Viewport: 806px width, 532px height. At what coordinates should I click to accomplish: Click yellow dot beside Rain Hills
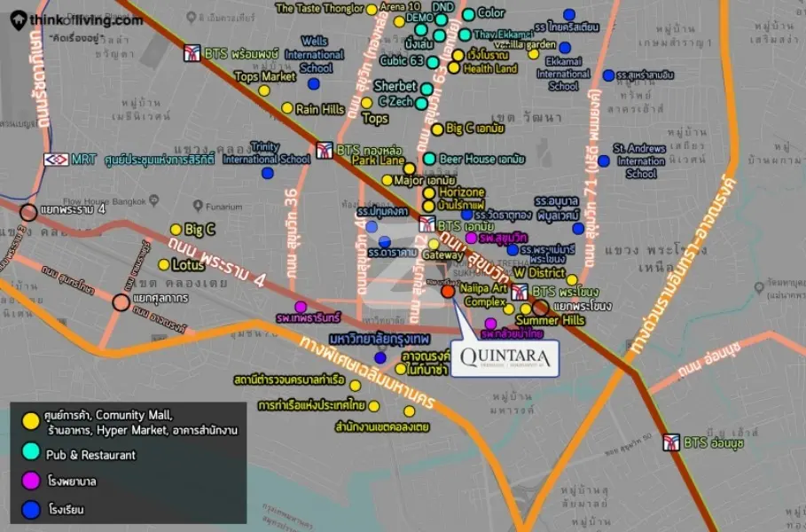click(287, 108)
